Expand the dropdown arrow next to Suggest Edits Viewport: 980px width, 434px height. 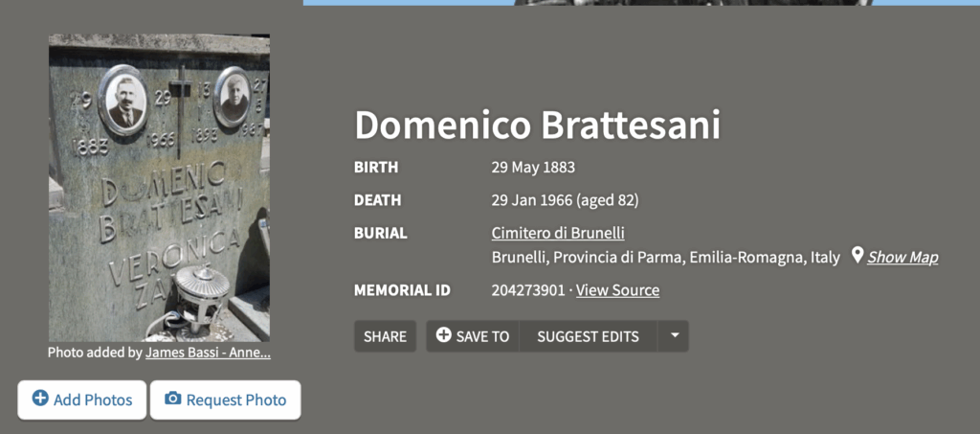click(674, 336)
